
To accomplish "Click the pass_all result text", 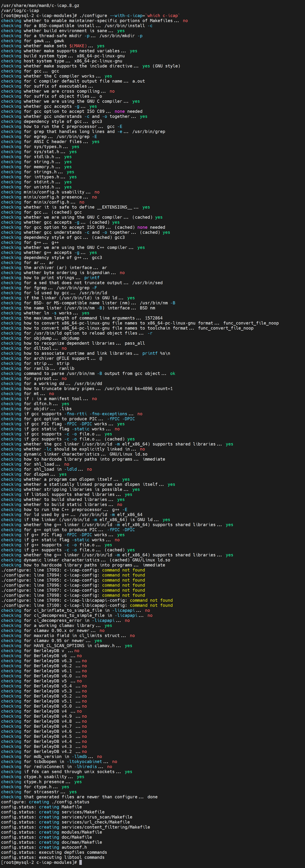I will 135,343.
